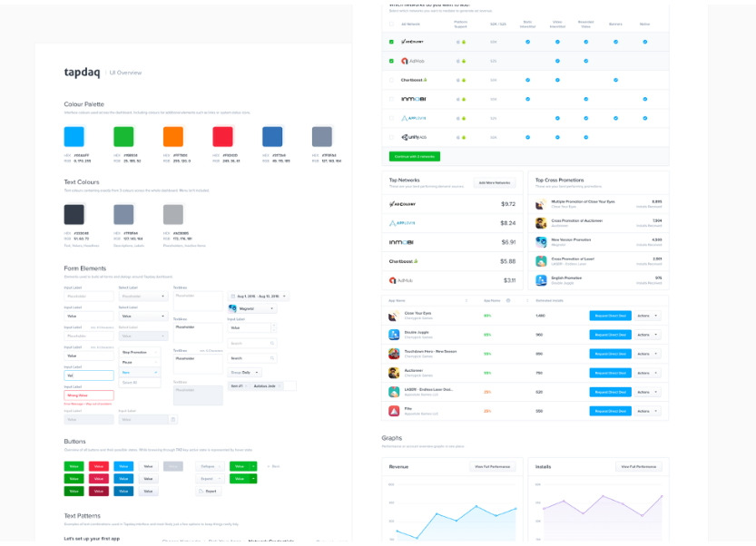Click the first Placeholder textarea

[x=198, y=302]
